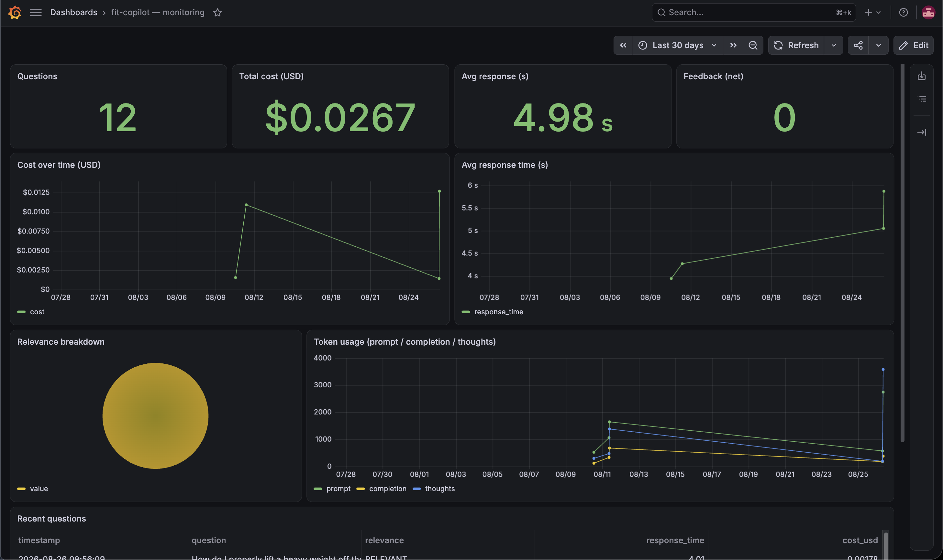Click the Cost over time (USD) panel title
The image size is (943, 560).
[x=59, y=165]
